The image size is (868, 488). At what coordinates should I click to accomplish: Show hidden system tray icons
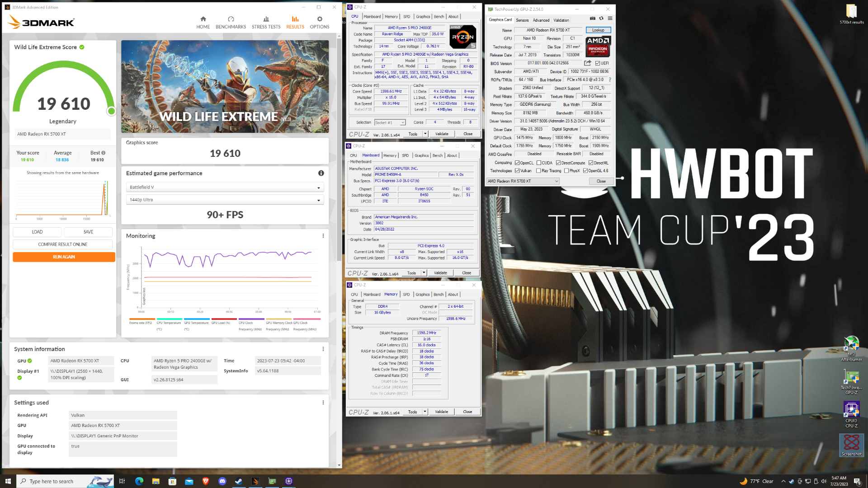(x=783, y=481)
